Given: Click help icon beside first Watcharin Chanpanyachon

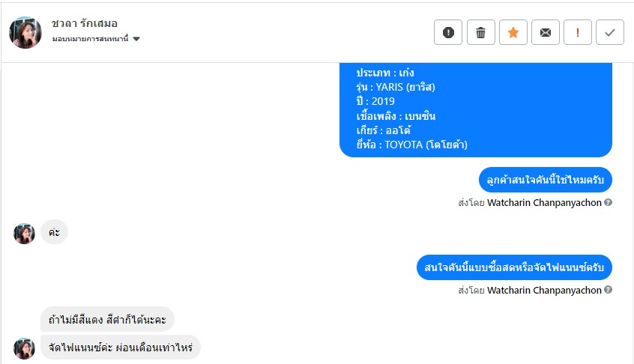Looking at the screenshot, I should (x=609, y=202).
